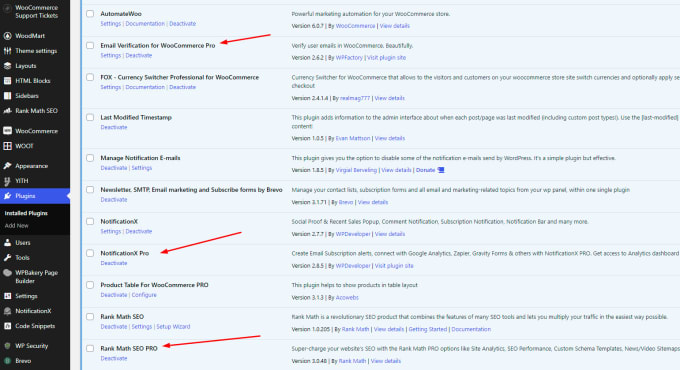Click the Brevo sidebar icon
The image size is (680, 370).
click(7, 361)
